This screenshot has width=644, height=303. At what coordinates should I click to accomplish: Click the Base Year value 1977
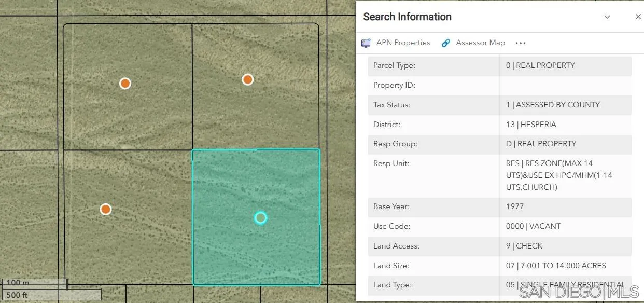coord(515,206)
